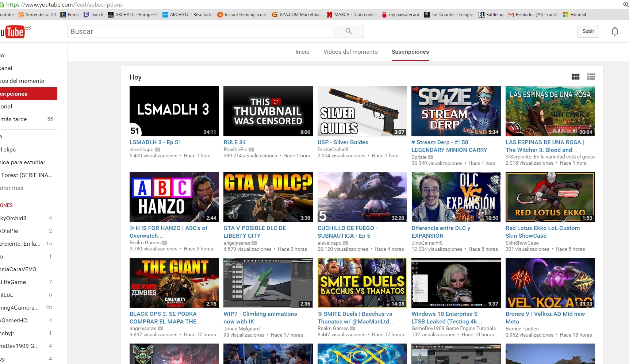
Task: Play the DLC vs Expansión thumbnail
Action: point(456,197)
